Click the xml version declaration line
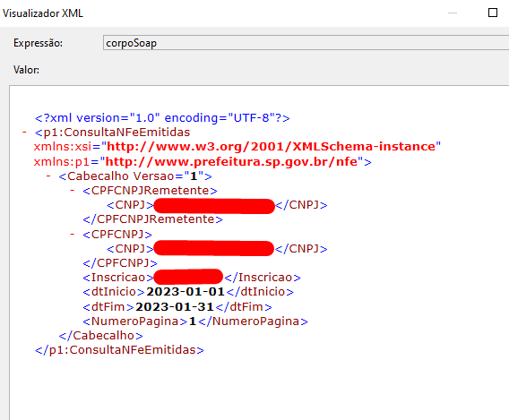The width and height of the screenshot is (509, 420). click(x=162, y=117)
